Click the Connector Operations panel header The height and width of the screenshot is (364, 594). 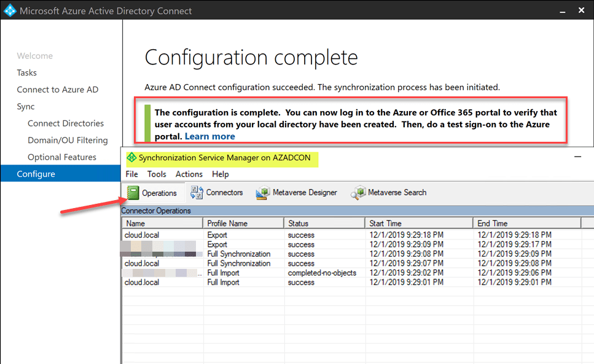pyautogui.click(x=358, y=211)
